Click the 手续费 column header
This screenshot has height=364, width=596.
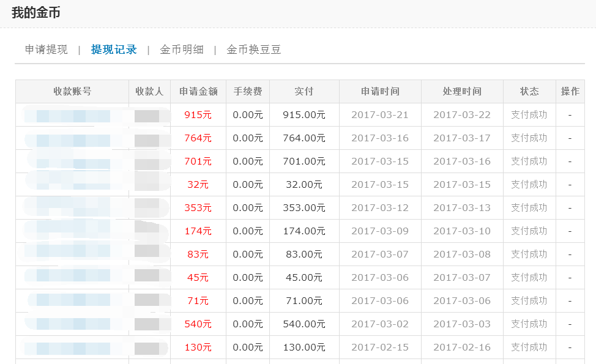pos(248,92)
